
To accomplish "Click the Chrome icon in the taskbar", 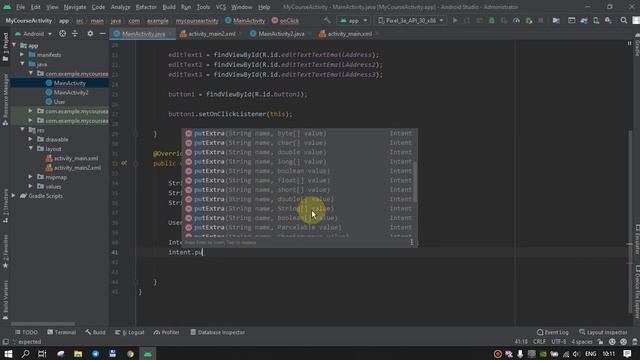I will 130,353.
